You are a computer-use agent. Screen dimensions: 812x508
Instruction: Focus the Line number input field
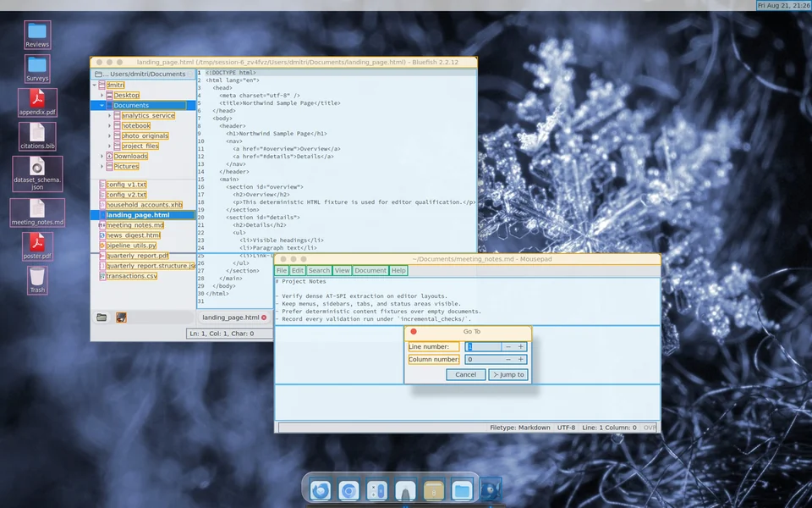click(x=483, y=347)
